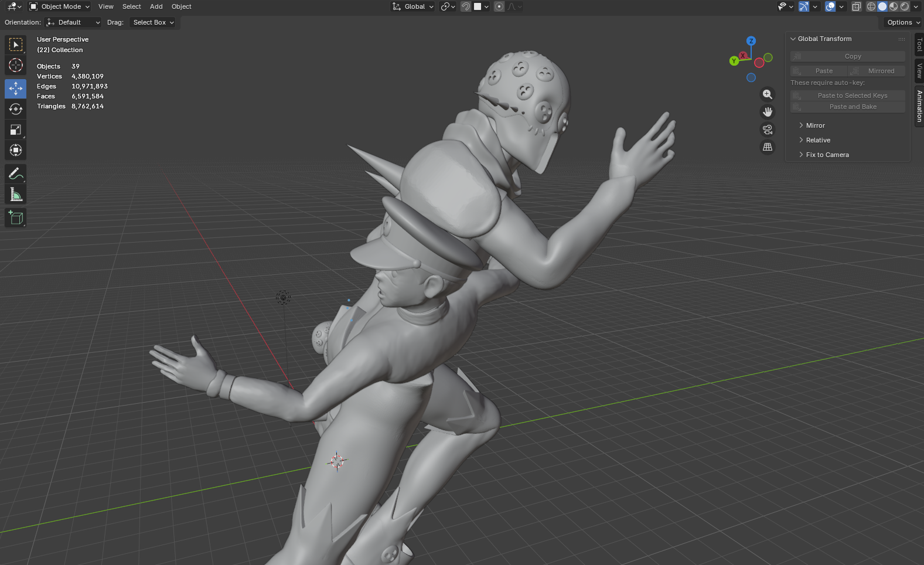The height and width of the screenshot is (565, 924).
Task: Toggle viewport gizmos visibility
Action: coord(804,6)
